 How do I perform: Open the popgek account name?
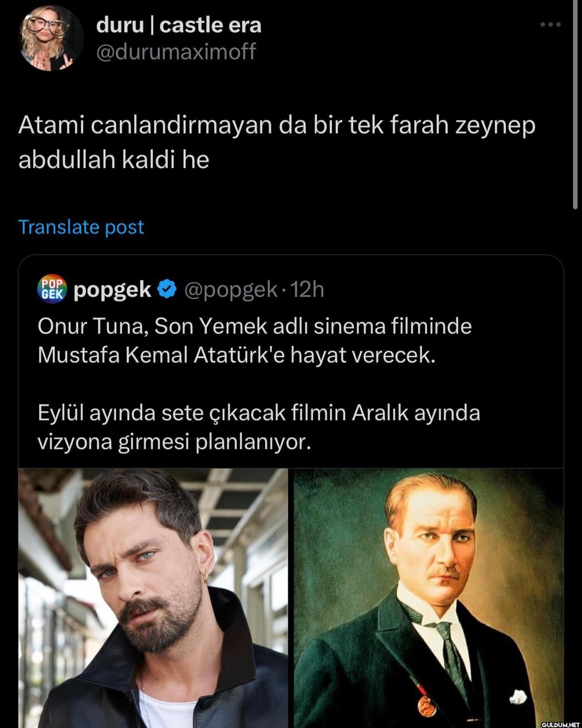[x=112, y=289]
